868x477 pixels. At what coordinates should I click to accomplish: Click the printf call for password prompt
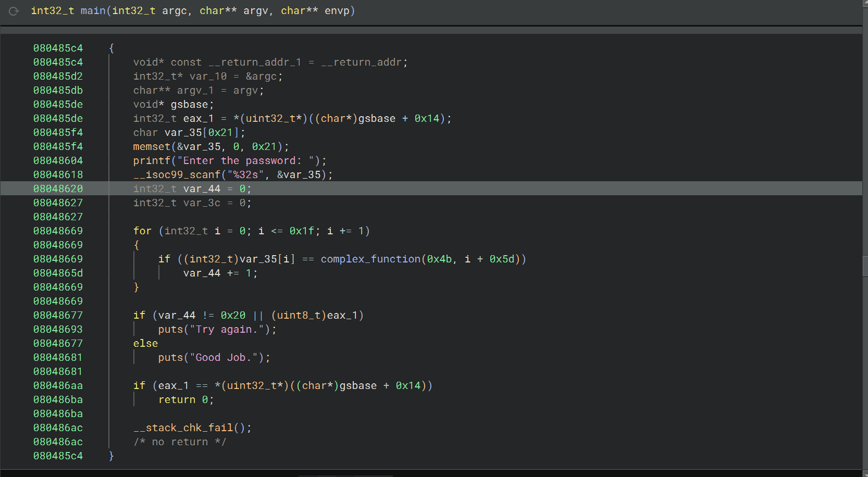[152, 160]
